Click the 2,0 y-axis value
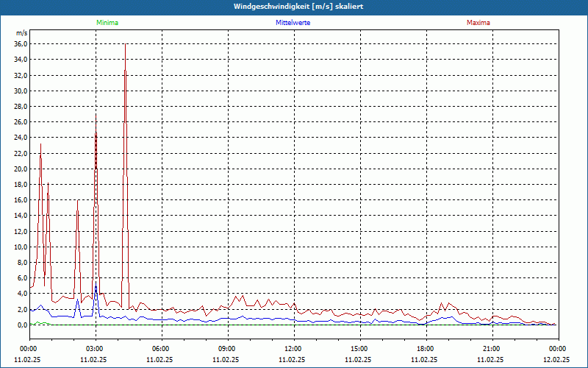Viewport: 588px width, 368px height. click(23, 309)
